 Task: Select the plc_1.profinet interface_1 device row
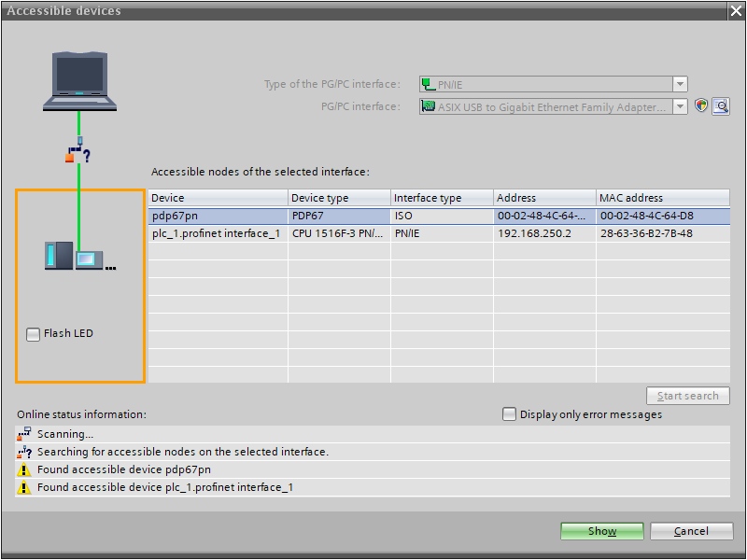439,233
